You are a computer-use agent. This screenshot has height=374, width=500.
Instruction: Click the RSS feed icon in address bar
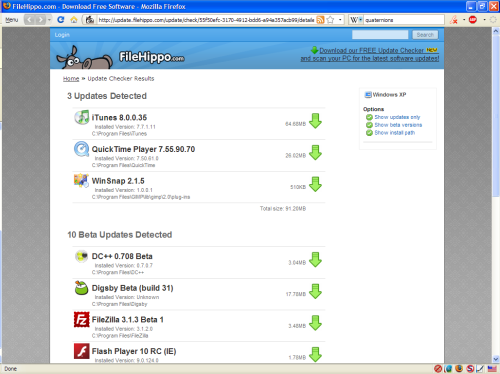coord(320,20)
